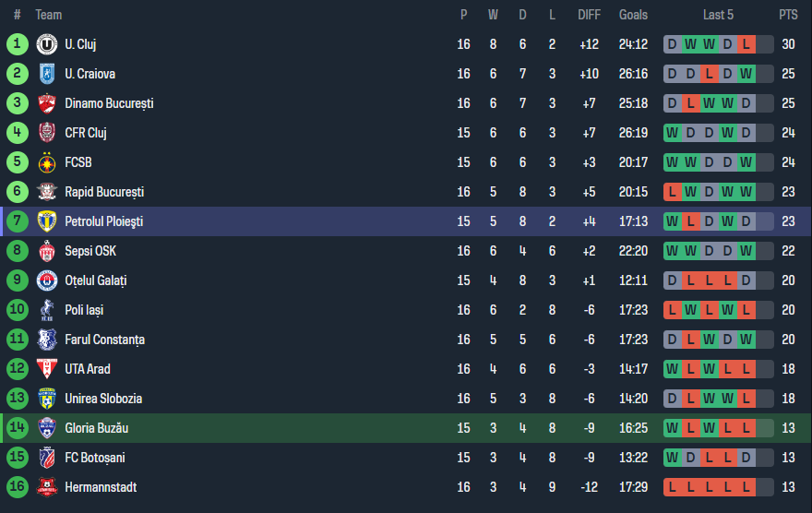Select the Poli Iași team row name
The height and width of the screenshot is (513, 812).
tap(84, 310)
